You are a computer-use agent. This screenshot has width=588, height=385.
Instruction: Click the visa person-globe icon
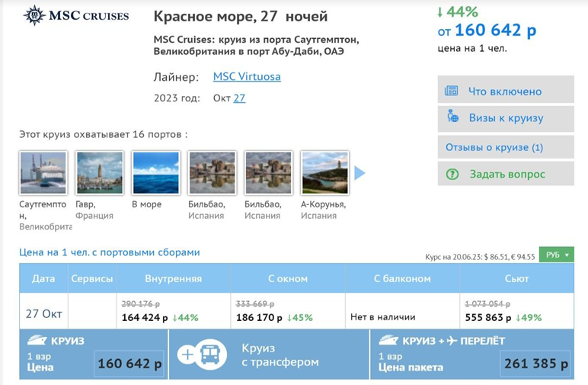click(x=452, y=116)
